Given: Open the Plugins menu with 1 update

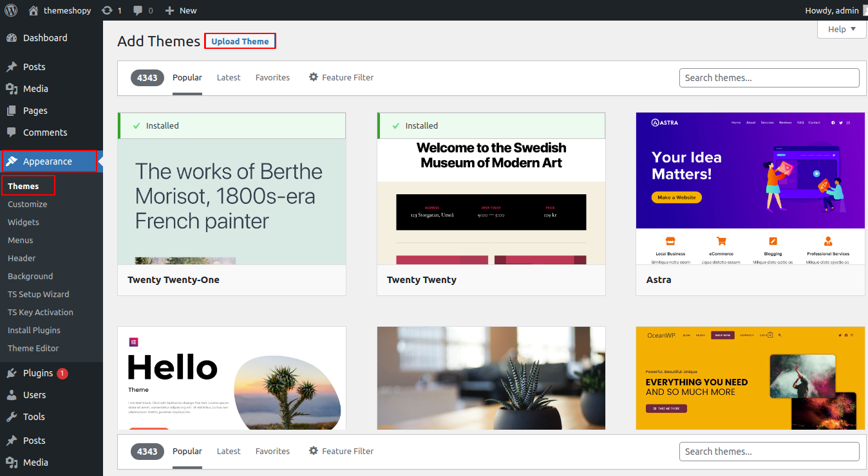Looking at the screenshot, I should click(52, 373).
